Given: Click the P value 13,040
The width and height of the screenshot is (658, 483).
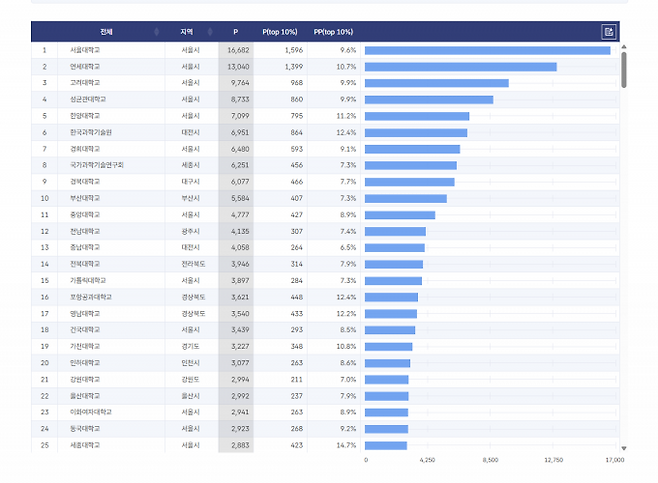Looking at the screenshot, I should click(238, 67).
